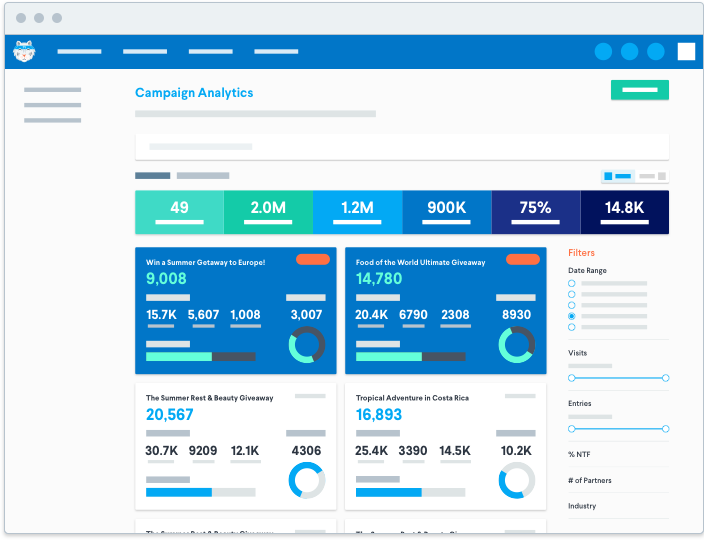Click the 1.2M stat tile

coord(357,212)
